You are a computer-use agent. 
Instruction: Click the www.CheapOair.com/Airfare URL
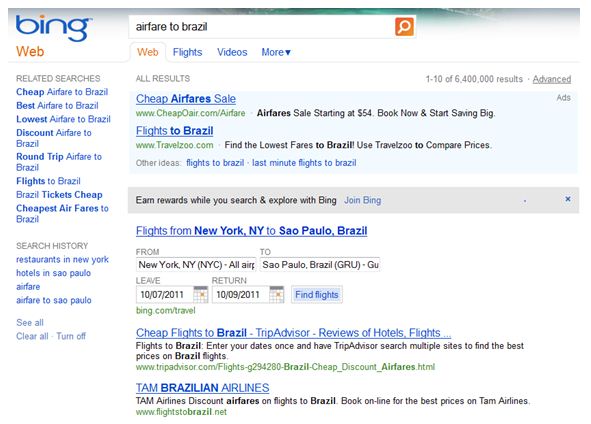coord(190,113)
